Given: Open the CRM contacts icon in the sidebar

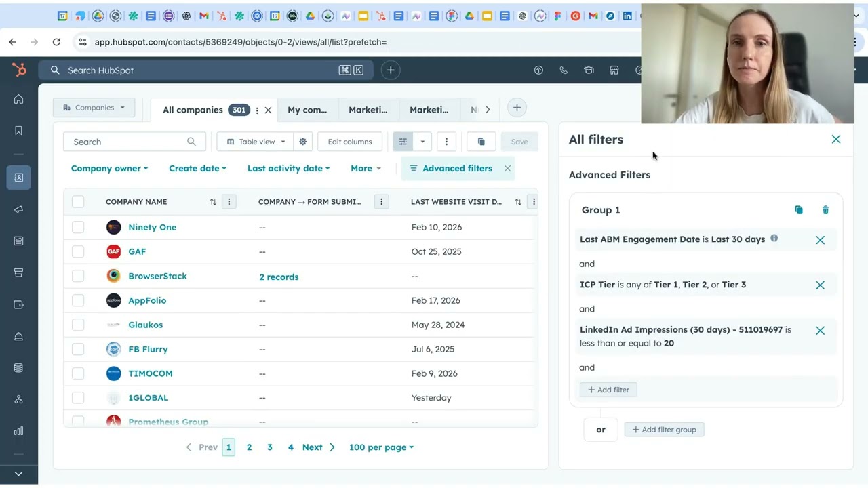Looking at the screenshot, I should click(x=19, y=178).
